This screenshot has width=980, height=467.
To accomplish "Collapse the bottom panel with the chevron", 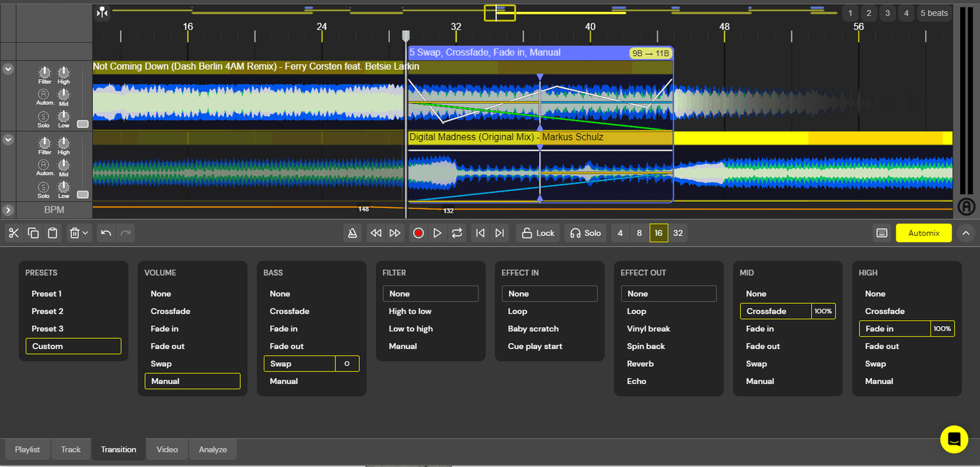I will [966, 233].
